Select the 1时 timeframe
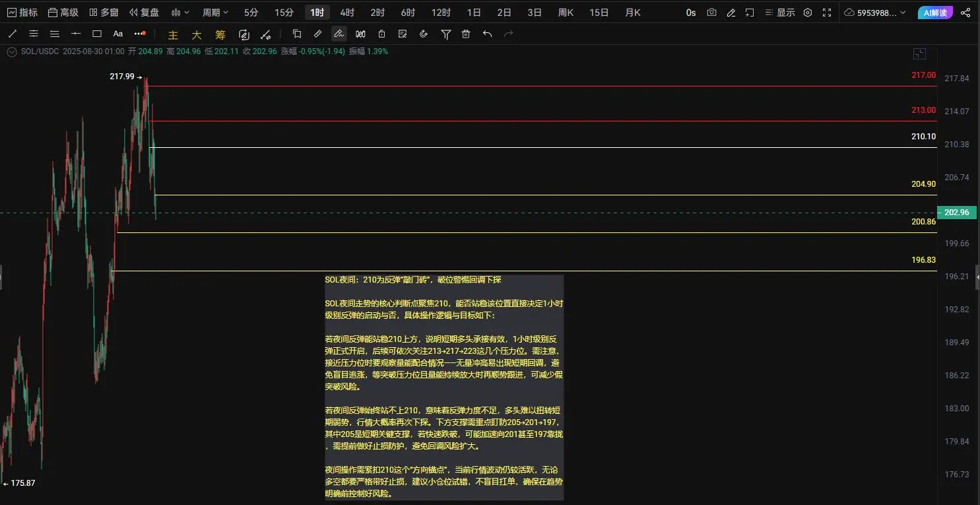The width and height of the screenshot is (980, 505). (x=317, y=13)
